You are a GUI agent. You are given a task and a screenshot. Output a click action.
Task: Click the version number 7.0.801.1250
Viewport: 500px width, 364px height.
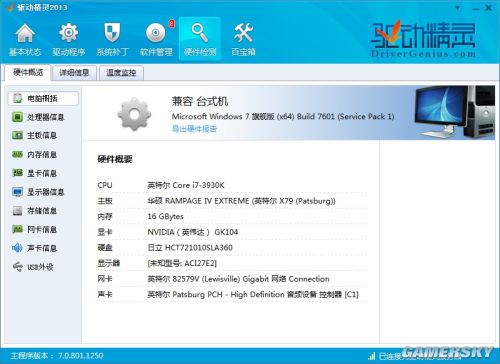(81, 356)
